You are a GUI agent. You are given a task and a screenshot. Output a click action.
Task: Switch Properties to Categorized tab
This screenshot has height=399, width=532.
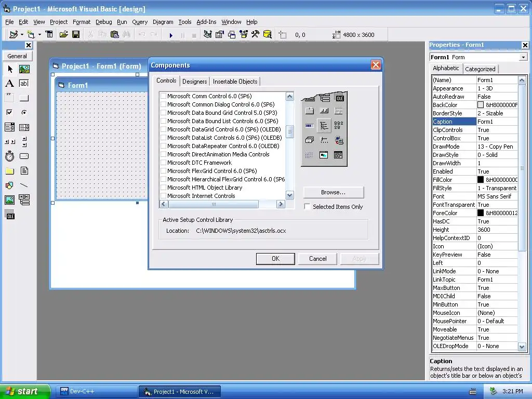pyautogui.click(x=480, y=69)
